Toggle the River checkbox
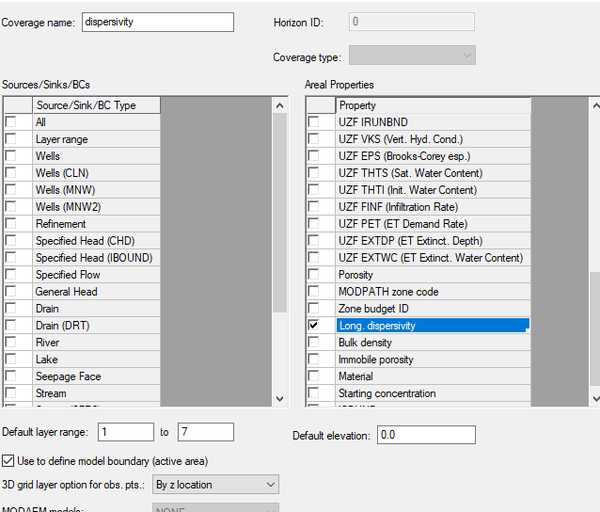This screenshot has width=600, height=512. pyautogui.click(x=11, y=343)
